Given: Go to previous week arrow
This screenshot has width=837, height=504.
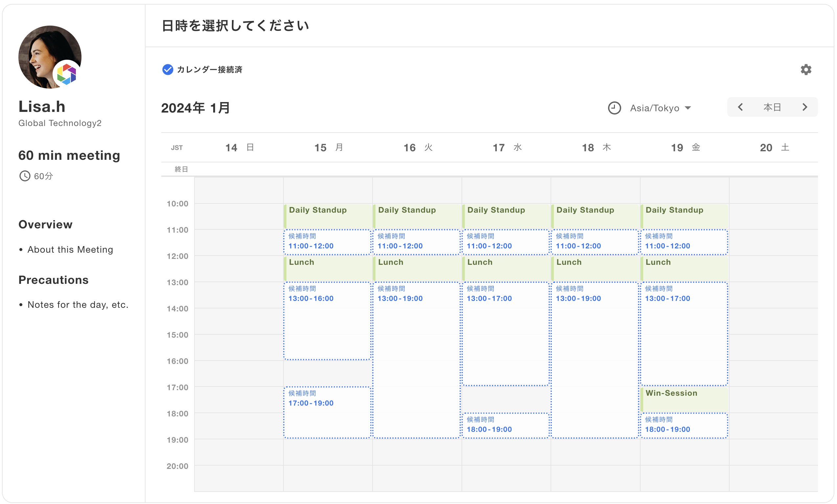Looking at the screenshot, I should (x=740, y=107).
